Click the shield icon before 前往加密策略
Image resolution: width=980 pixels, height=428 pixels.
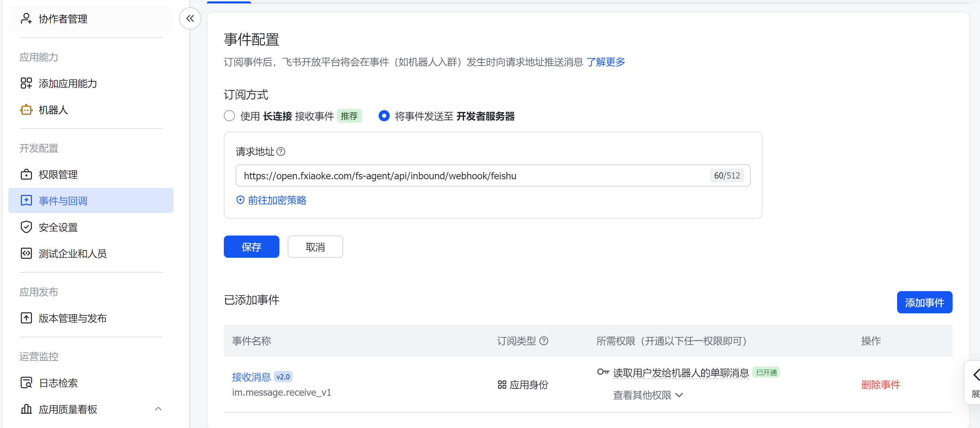(x=240, y=200)
